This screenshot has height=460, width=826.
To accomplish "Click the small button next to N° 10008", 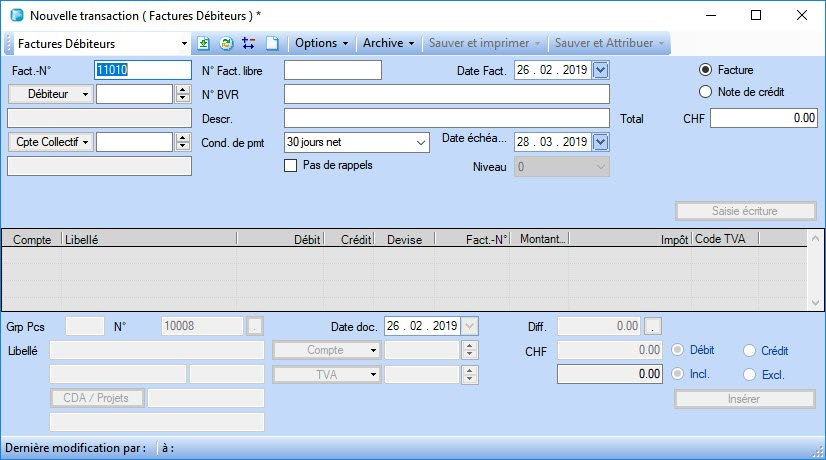I will [x=255, y=326].
